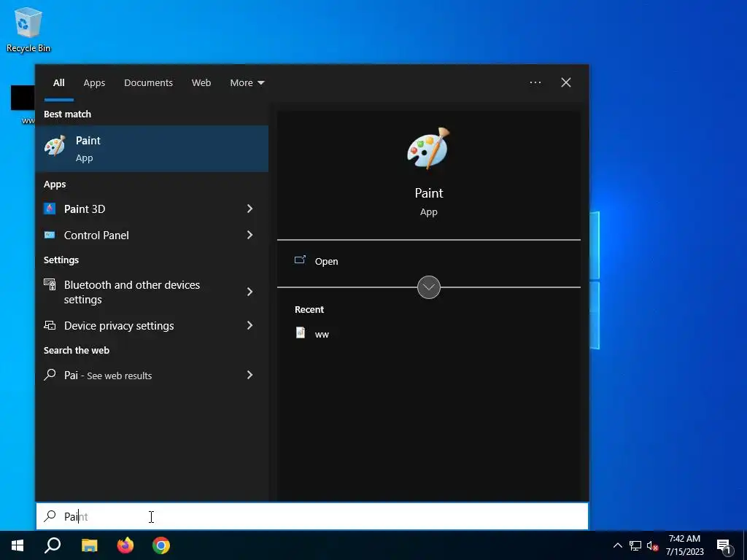Open Device privacy settings result
This screenshot has width=747, height=560.
point(152,325)
